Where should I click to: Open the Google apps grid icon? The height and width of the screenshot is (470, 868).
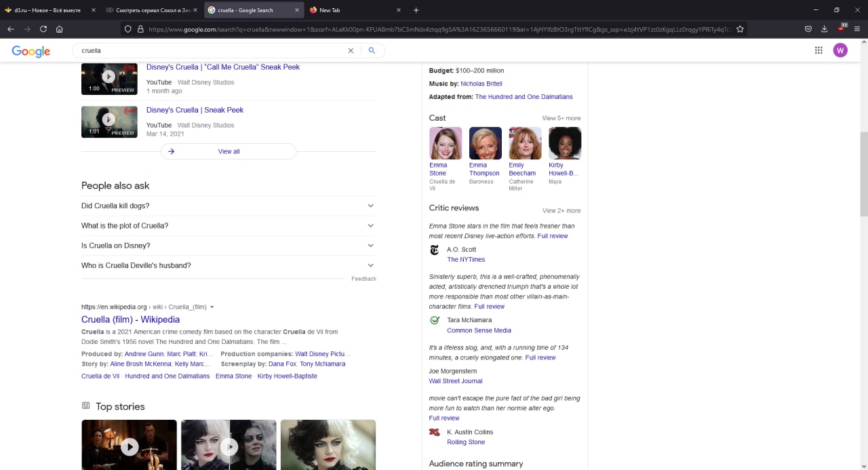(818, 50)
